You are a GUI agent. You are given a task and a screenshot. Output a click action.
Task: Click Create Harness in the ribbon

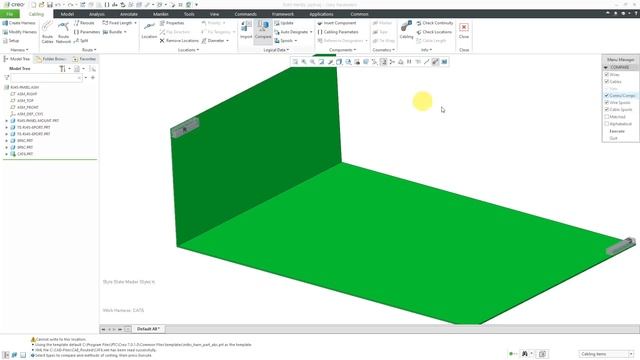[x=19, y=23]
